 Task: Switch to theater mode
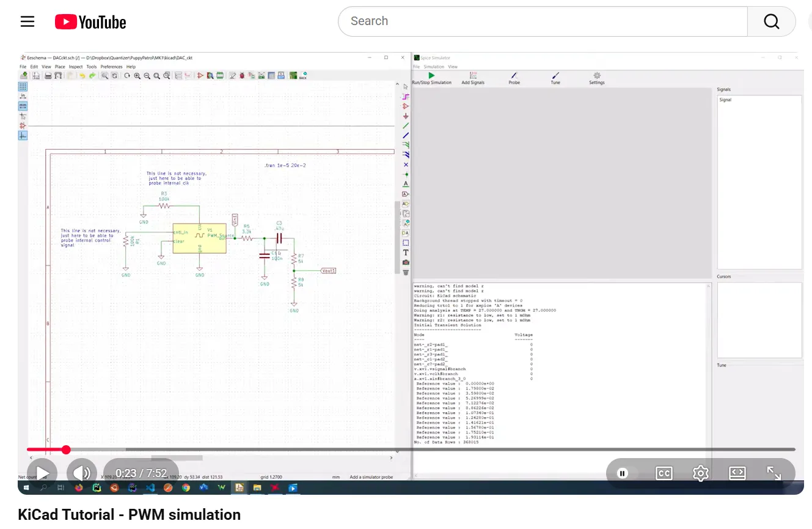pos(737,473)
